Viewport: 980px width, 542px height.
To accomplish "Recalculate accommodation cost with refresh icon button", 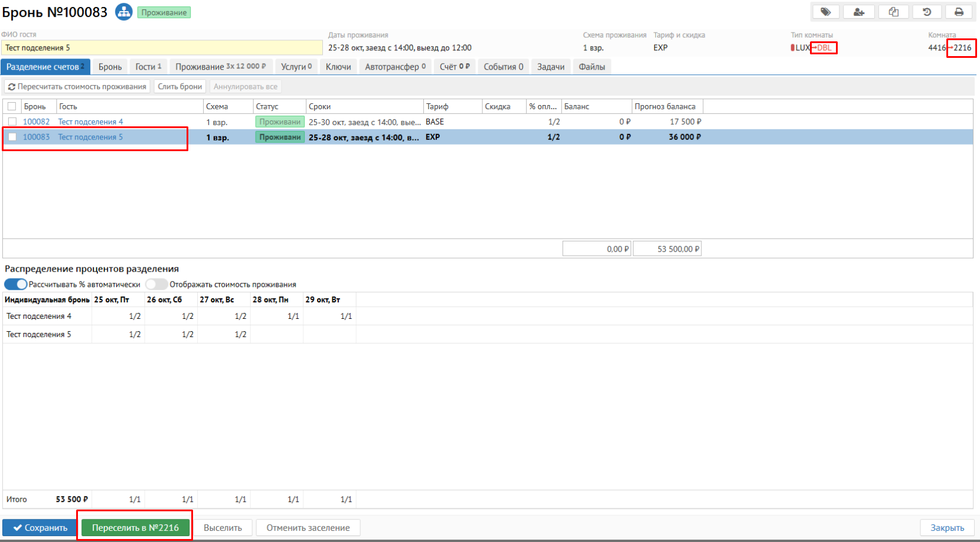I will coord(77,87).
